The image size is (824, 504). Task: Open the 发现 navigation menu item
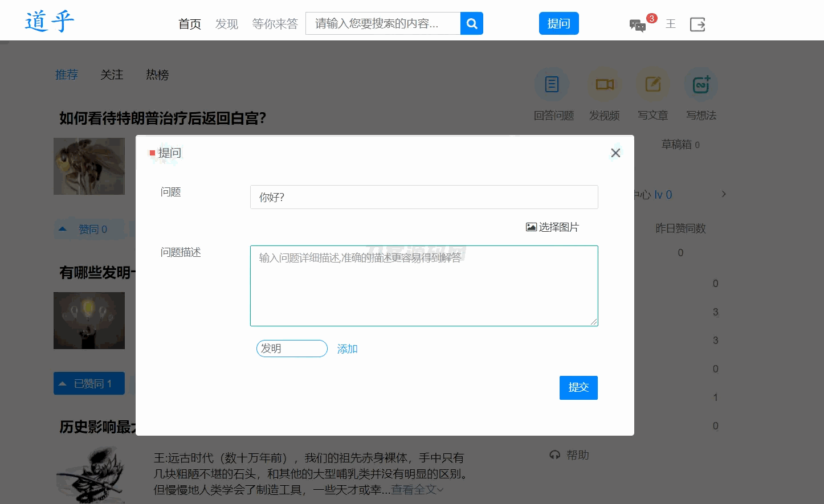[x=226, y=24]
